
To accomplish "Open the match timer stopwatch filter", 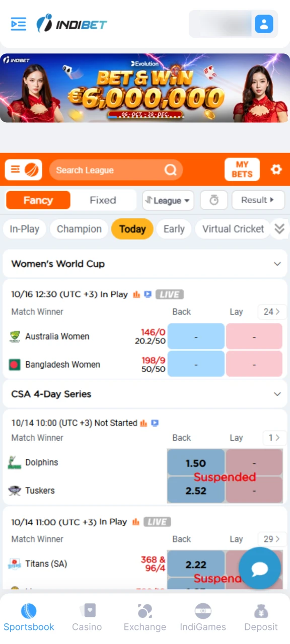I will [213, 200].
